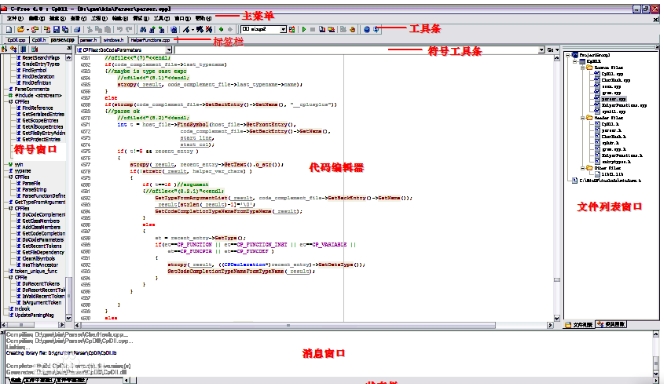Click the Cut scissors icon

click(90, 30)
